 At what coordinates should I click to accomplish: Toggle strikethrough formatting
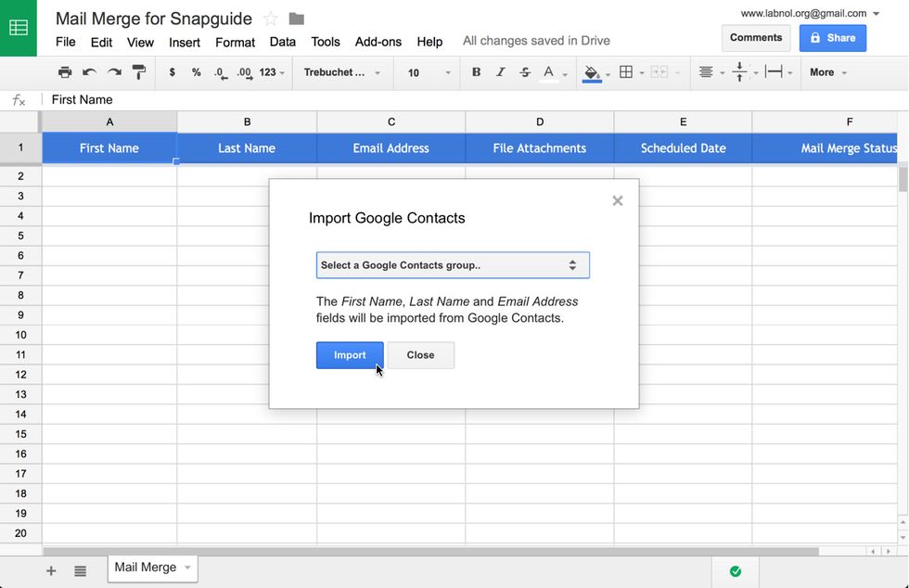(524, 72)
